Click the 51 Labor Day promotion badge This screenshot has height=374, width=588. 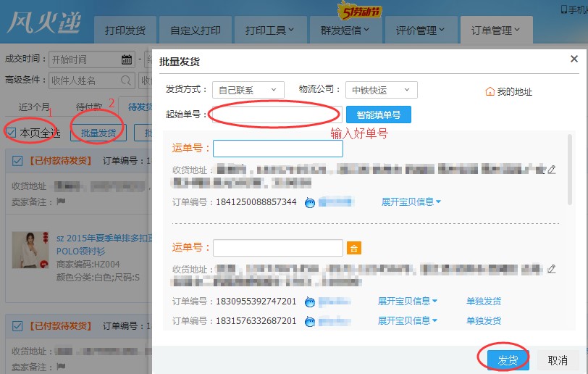pos(359,11)
